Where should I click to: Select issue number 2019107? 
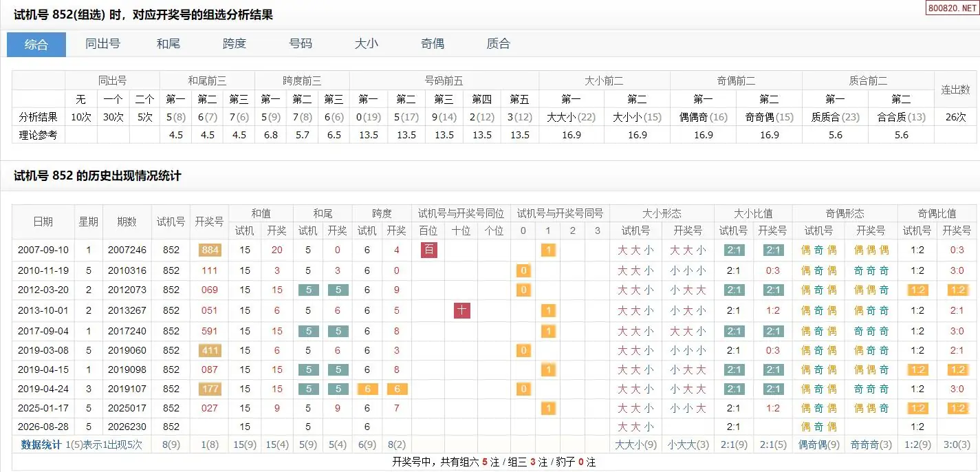pos(127,389)
